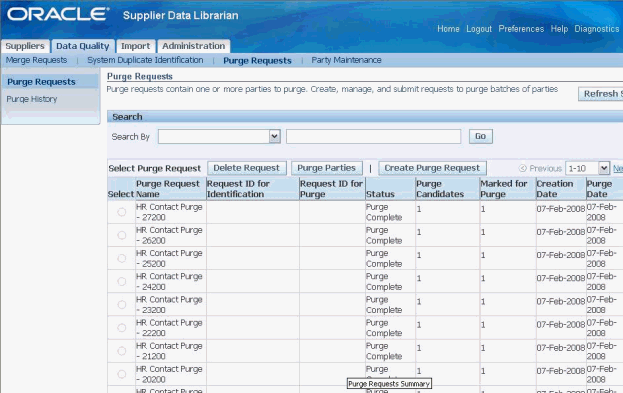
Task: Open the 1-10 records range dropdown
Action: (x=588, y=168)
